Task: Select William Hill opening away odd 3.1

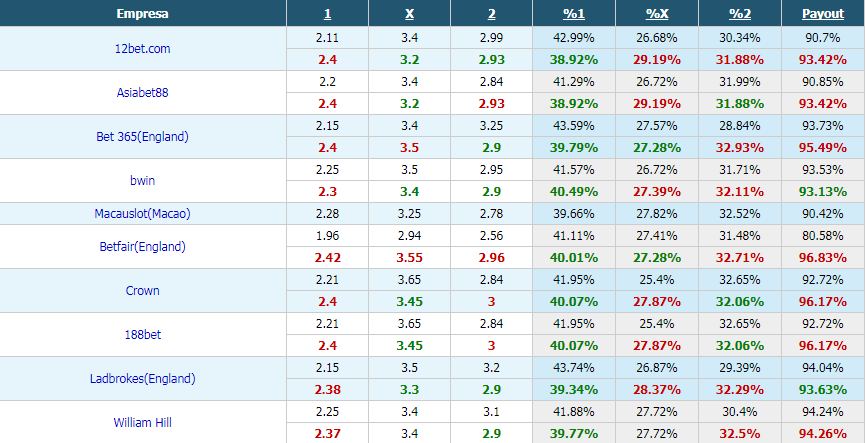Action: point(492,412)
